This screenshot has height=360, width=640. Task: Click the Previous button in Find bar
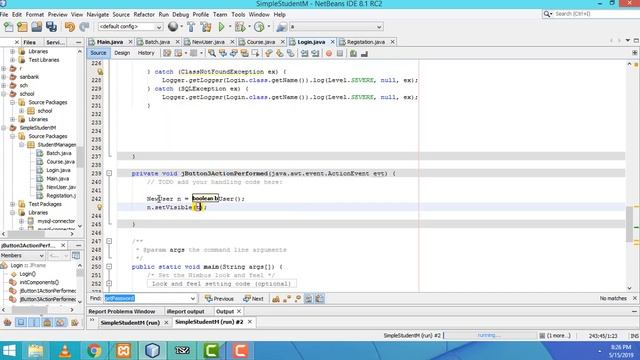(219, 299)
